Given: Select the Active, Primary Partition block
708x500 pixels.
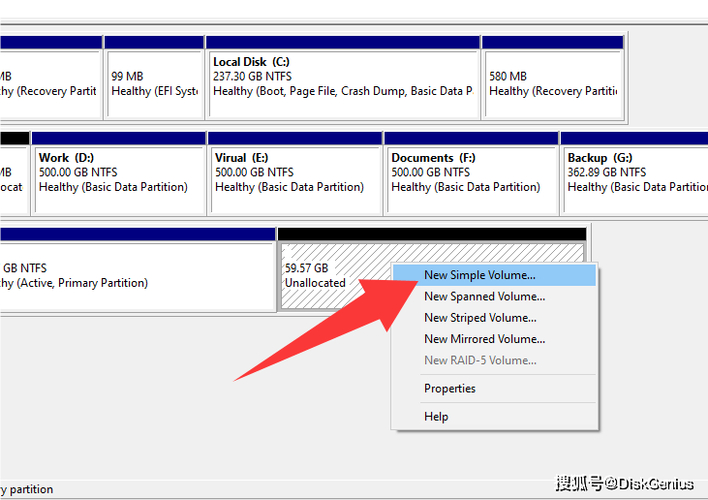Looking at the screenshot, I should pyautogui.click(x=138, y=270).
